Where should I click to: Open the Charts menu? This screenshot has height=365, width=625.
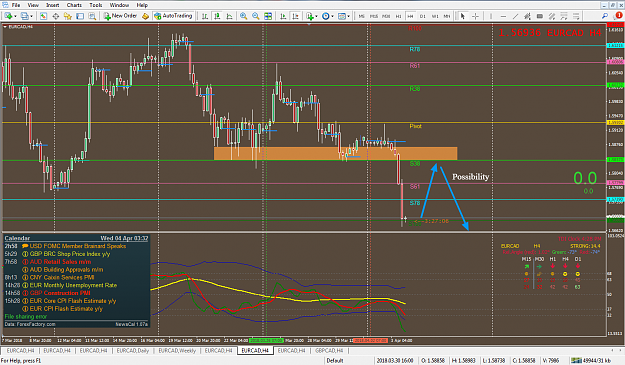click(x=74, y=5)
